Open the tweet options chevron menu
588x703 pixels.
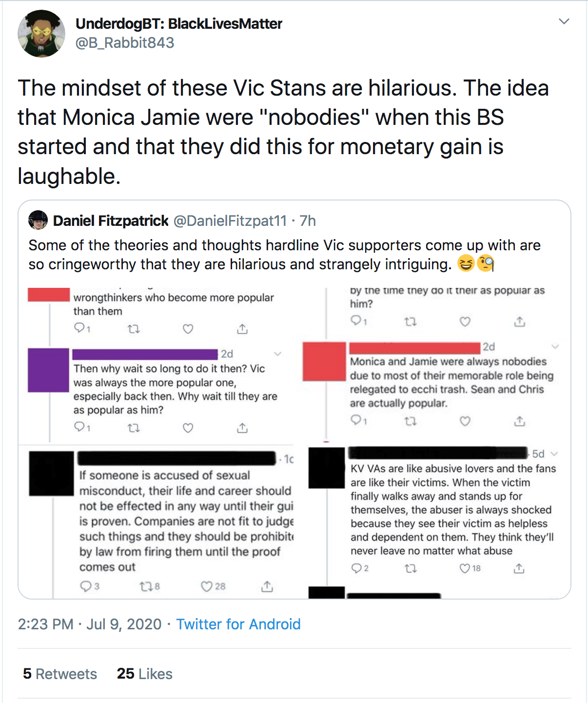(564, 21)
